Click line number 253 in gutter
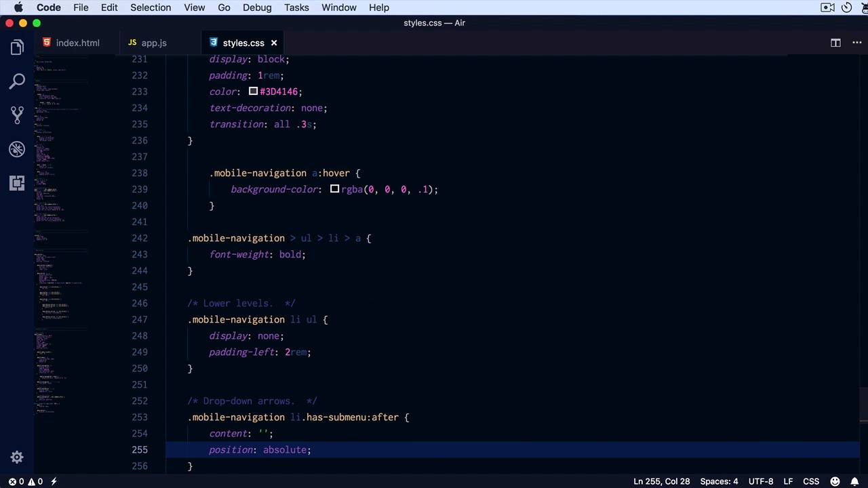Image resolution: width=868 pixels, height=488 pixels. coord(140,417)
